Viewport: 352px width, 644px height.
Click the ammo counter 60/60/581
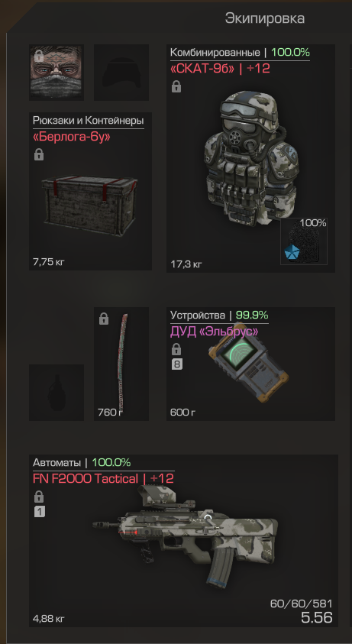pos(301,604)
